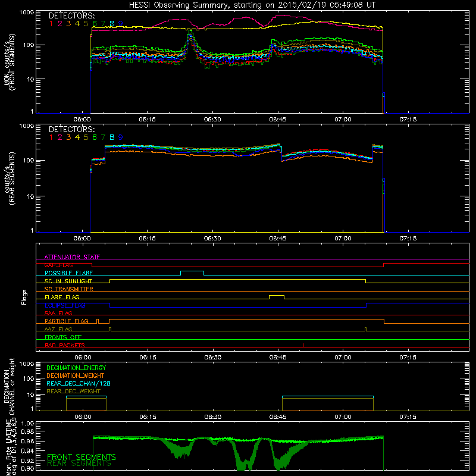Click the 06:30 tick label under the Flags plot
Image resolution: width=476 pixels, height=476 pixels.
(x=212, y=358)
